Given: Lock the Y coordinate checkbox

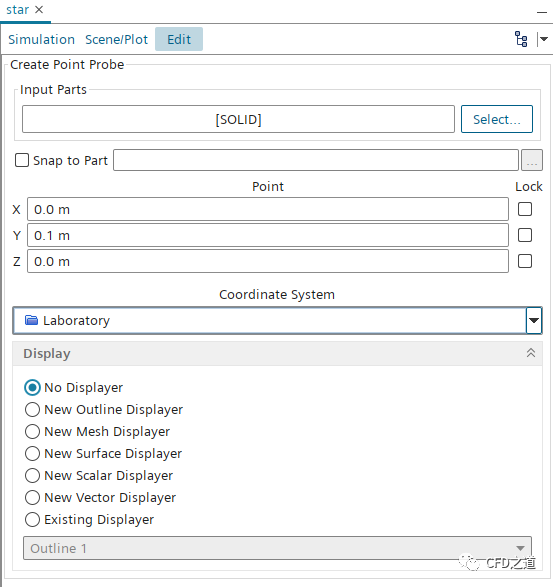Looking at the screenshot, I should 525,235.
